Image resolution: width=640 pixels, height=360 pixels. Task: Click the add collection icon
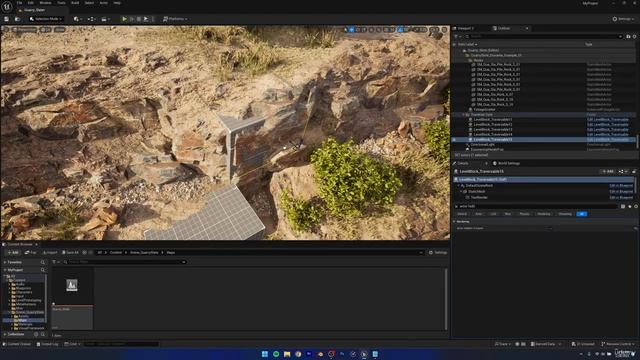point(36,334)
